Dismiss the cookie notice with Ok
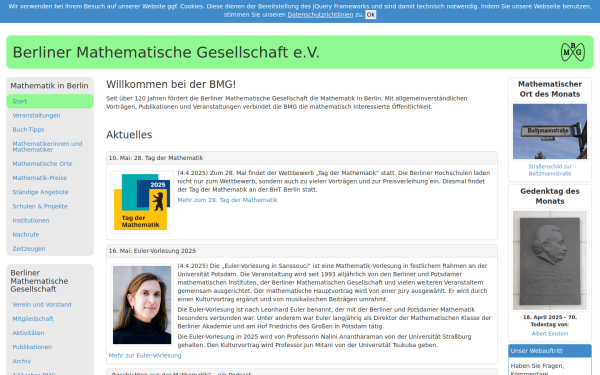Screen dimensions: 600x375 (x=370, y=15)
